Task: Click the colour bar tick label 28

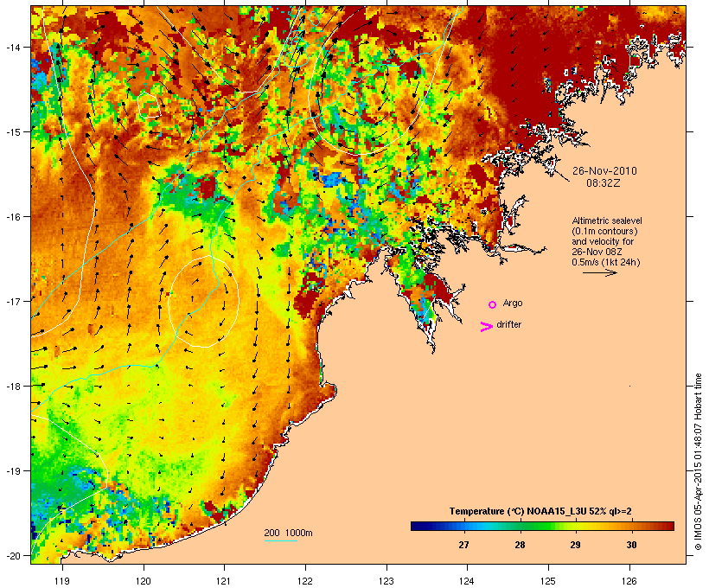Action: pos(520,545)
